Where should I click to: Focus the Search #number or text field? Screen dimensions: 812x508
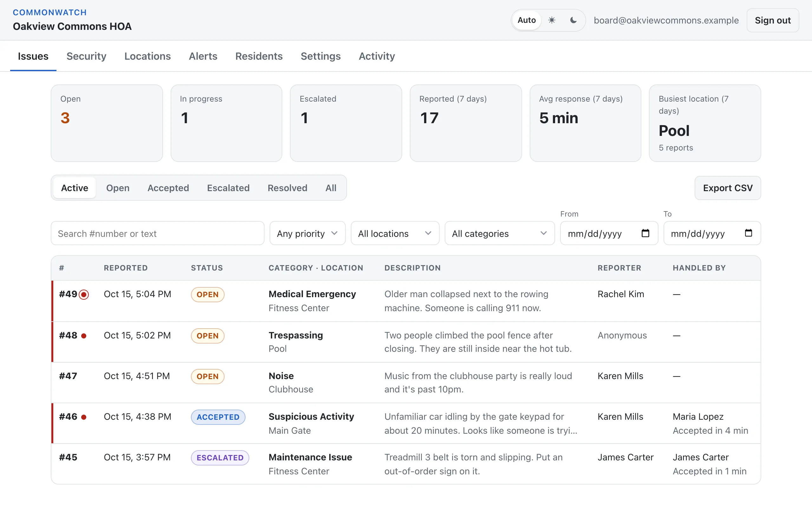(157, 233)
